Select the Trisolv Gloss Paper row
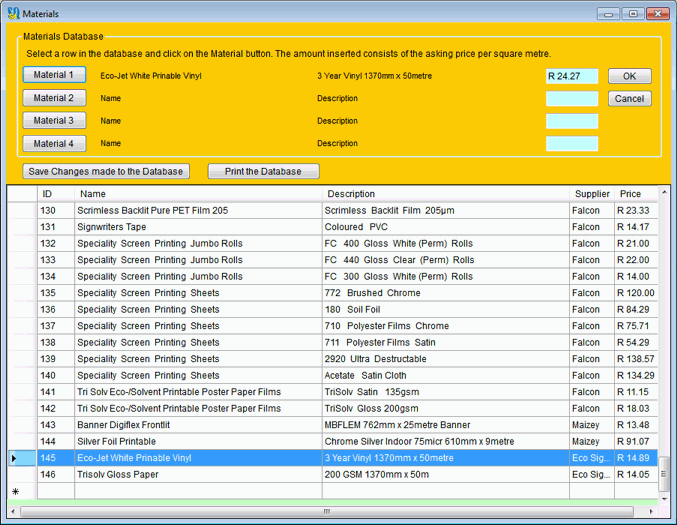677x525 pixels. point(198,474)
